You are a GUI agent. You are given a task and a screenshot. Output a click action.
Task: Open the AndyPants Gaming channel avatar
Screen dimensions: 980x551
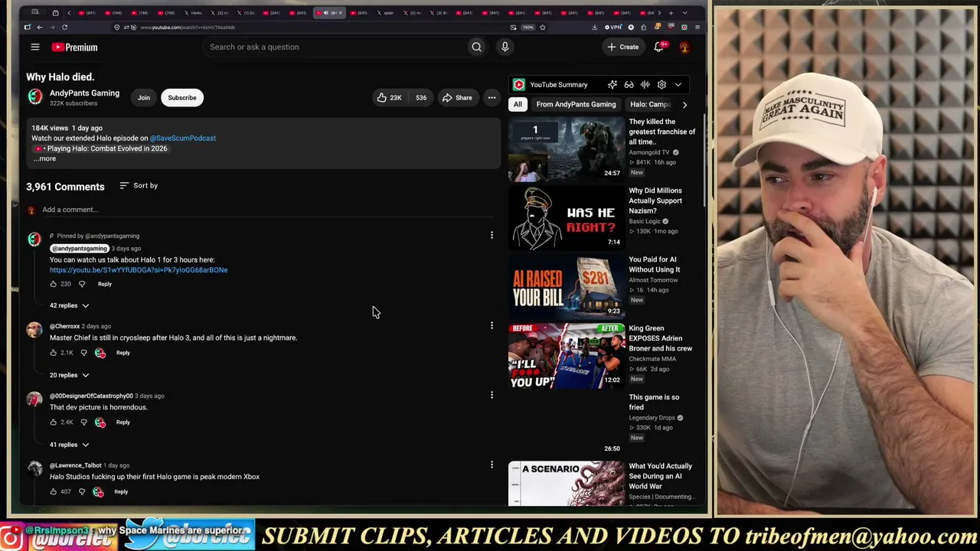pyautogui.click(x=35, y=97)
